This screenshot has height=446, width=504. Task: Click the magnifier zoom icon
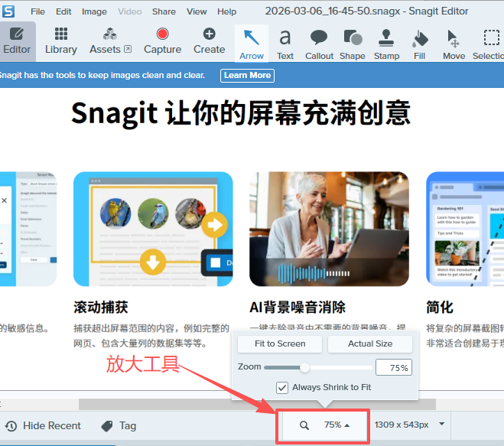point(304,425)
